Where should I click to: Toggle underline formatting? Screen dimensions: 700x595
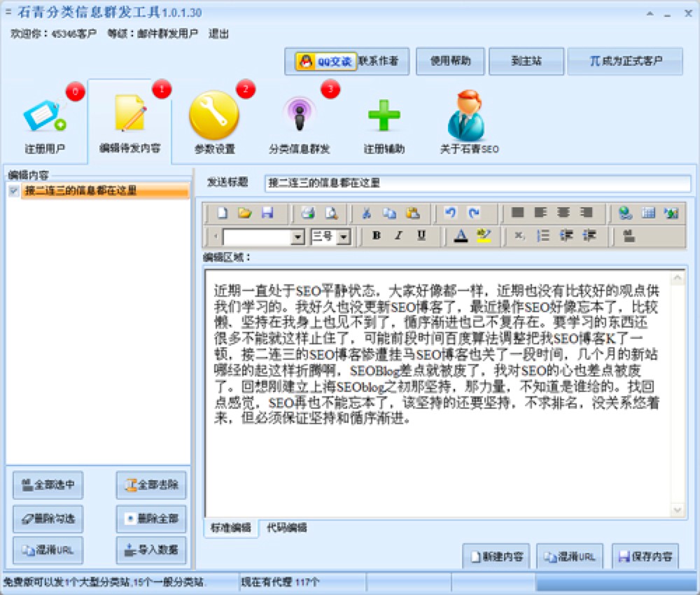coord(421,235)
